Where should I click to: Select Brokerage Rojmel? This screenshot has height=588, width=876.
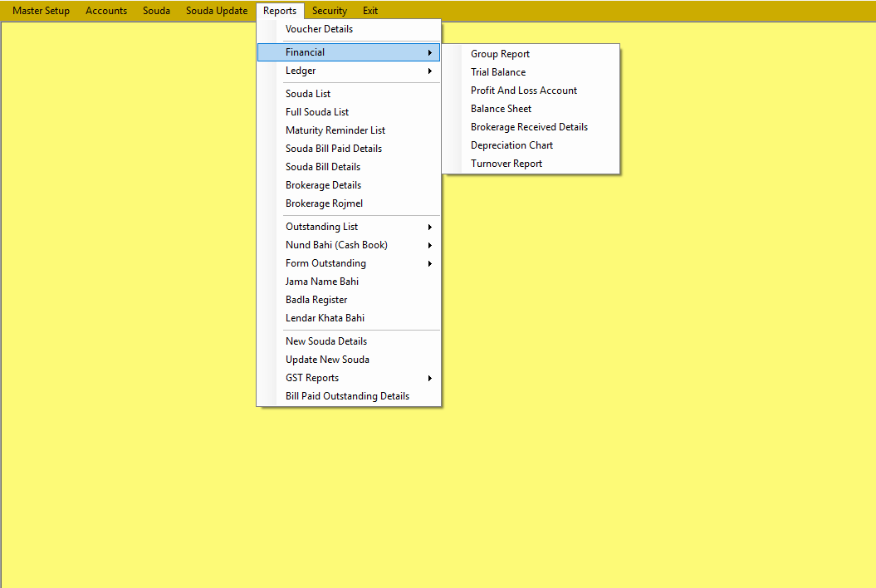coord(349,203)
